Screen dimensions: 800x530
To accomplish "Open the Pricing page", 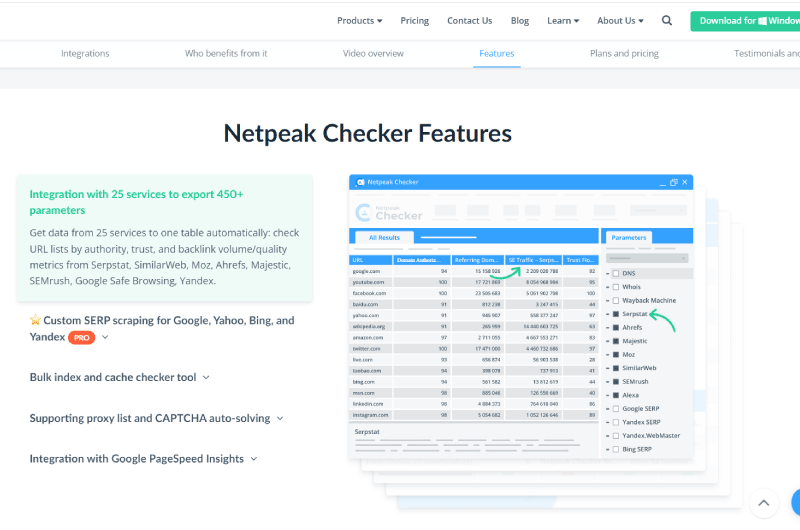I will coord(414,20).
